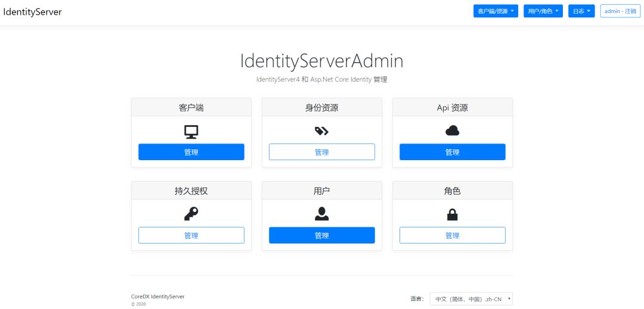Open the 客户端/资源 dropdown menu
The width and height of the screenshot is (644, 309).
click(x=496, y=11)
